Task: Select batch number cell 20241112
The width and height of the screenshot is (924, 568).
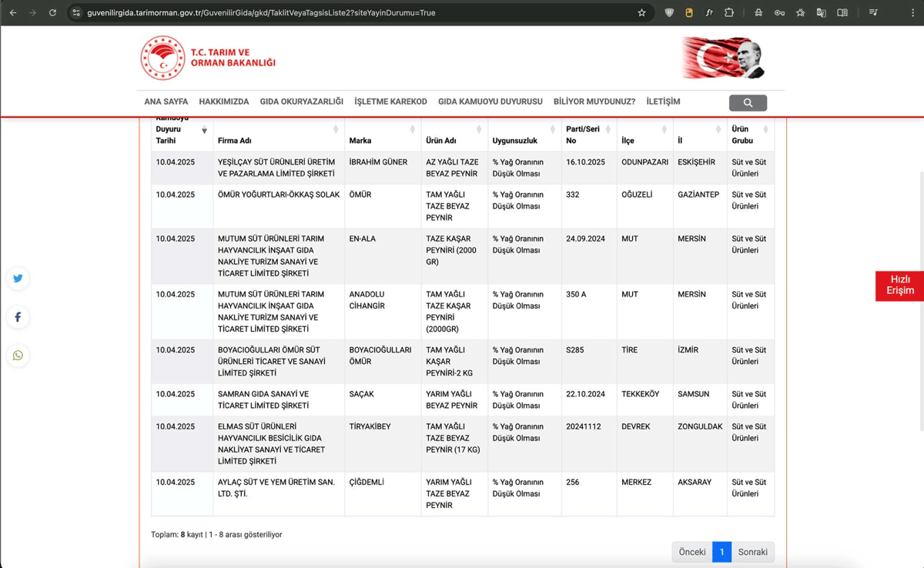Action: click(589, 444)
